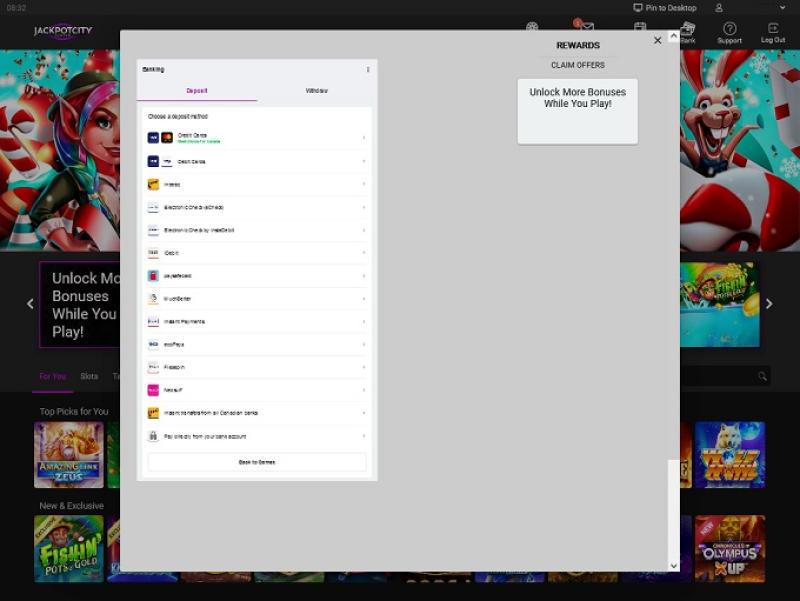800x601 pixels.
Task: Select the Deposit tab
Action: click(197, 91)
